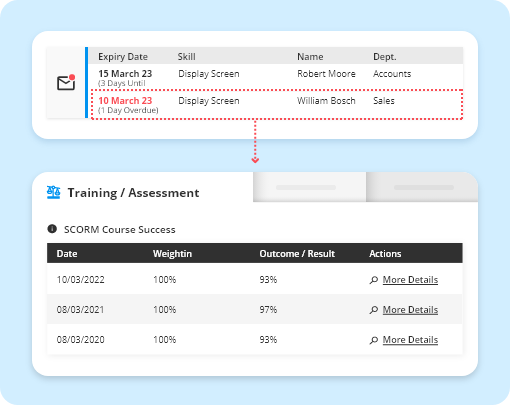Screen dimensions: 510x405
Task: Select Robert Moore in the Name column
Action: [326, 74]
